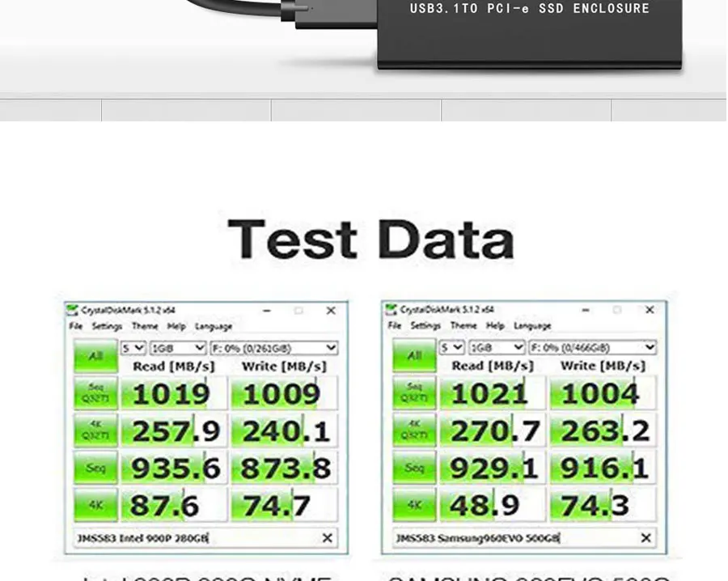Close the left CrystalDiskMark window
Screen dimensions: 728x581
coord(331,311)
